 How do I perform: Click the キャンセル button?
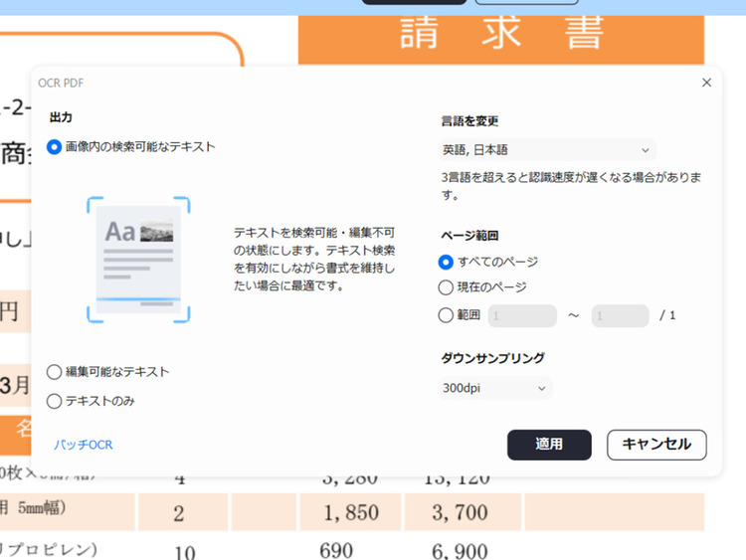(x=656, y=445)
